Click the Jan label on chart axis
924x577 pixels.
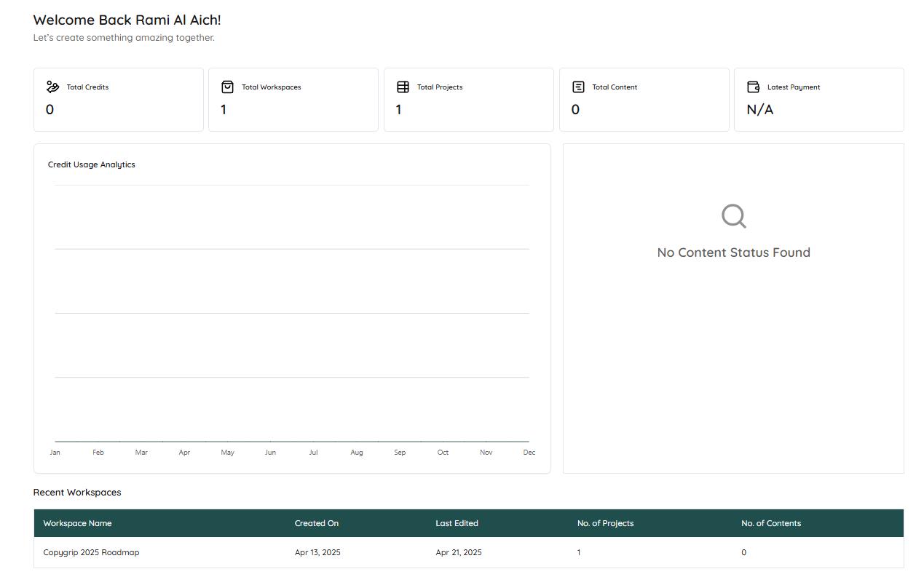[55, 453]
